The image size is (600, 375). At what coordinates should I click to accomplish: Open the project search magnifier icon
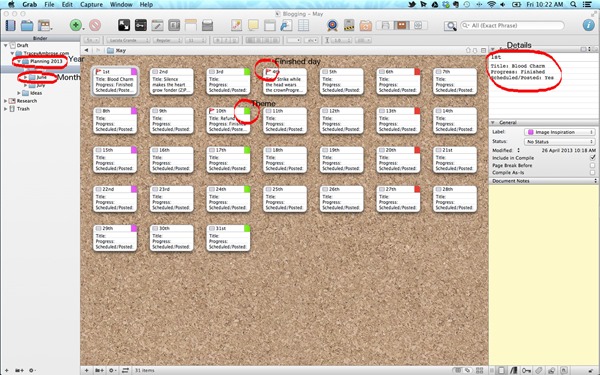coord(450,26)
